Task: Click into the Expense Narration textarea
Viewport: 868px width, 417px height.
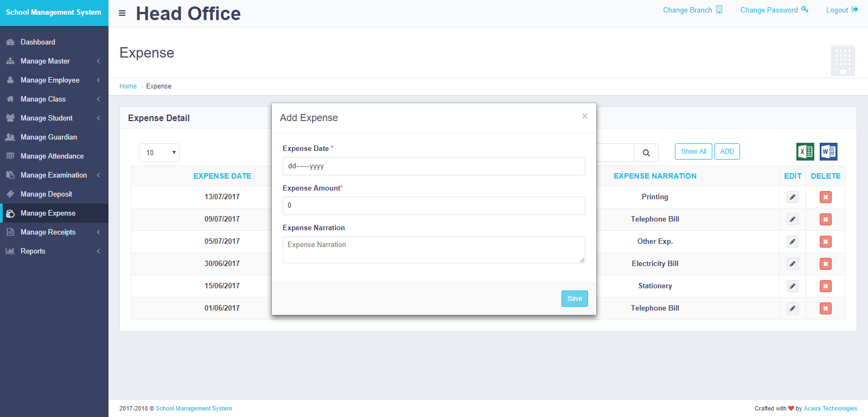Action: [x=433, y=250]
